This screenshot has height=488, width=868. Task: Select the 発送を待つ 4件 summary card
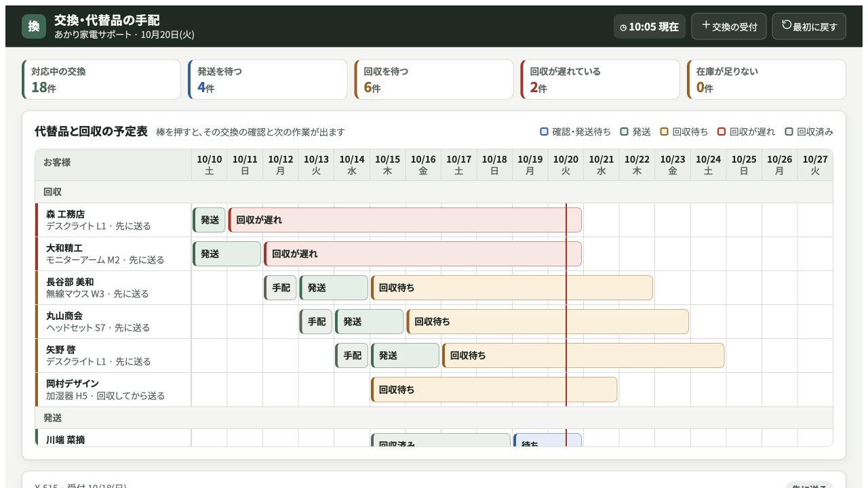pos(268,79)
